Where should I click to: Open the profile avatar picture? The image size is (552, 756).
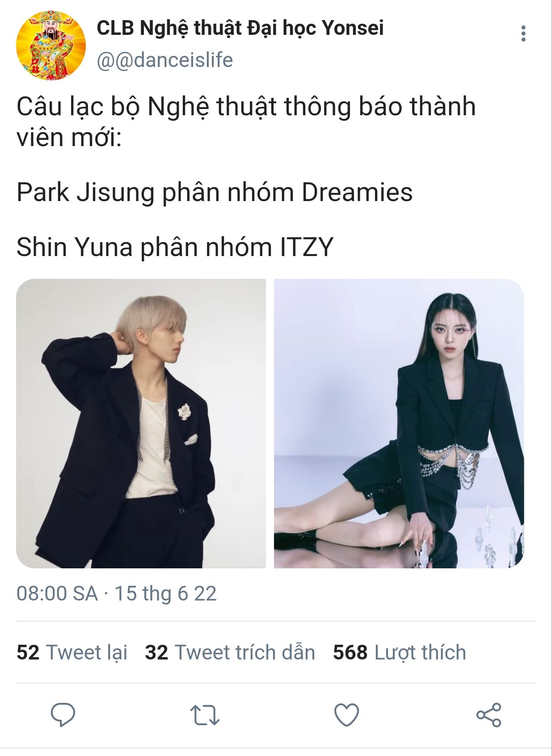tap(51, 45)
